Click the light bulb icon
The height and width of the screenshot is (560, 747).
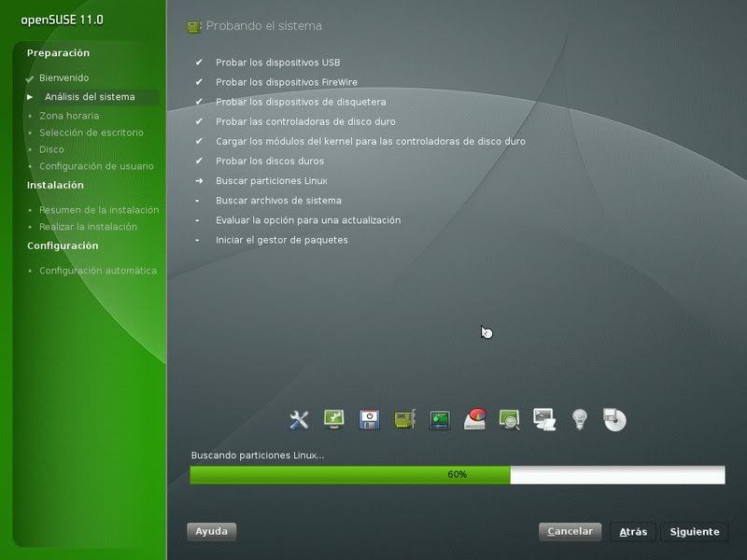[x=579, y=419]
